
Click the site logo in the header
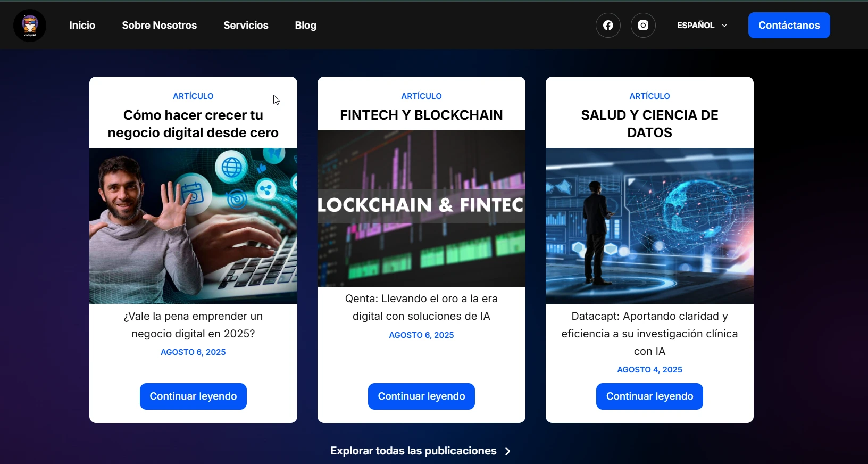30,26
